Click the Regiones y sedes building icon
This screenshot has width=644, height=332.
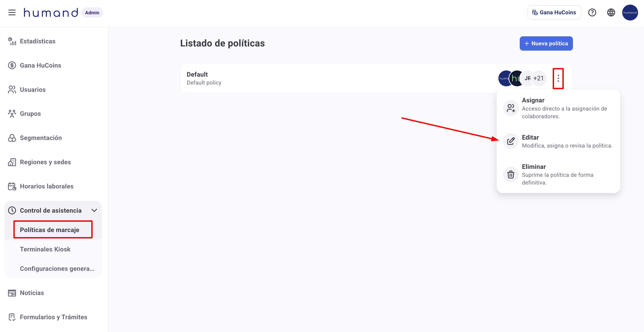(12, 162)
